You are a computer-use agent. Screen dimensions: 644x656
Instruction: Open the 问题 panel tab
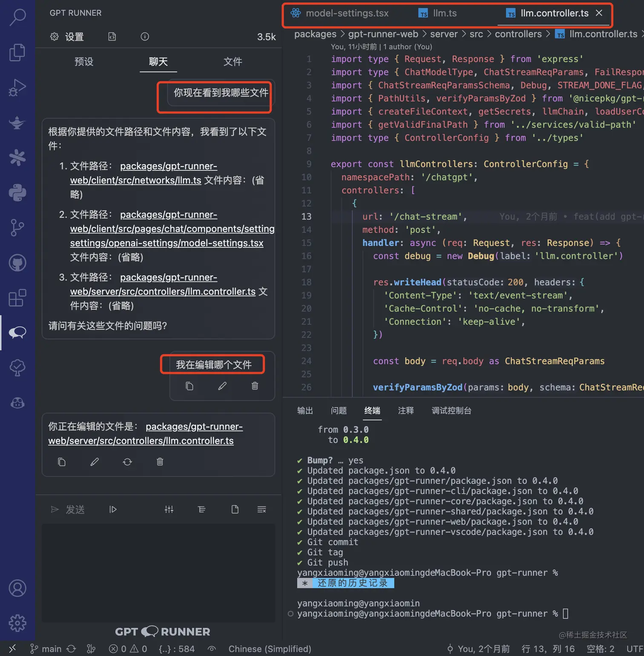tap(339, 410)
